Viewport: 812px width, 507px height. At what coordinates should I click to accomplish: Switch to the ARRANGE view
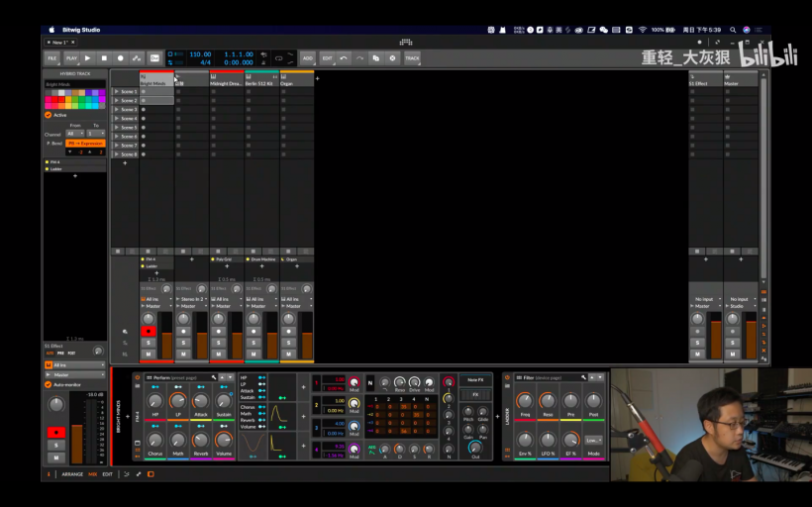click(x=72, y=474)
